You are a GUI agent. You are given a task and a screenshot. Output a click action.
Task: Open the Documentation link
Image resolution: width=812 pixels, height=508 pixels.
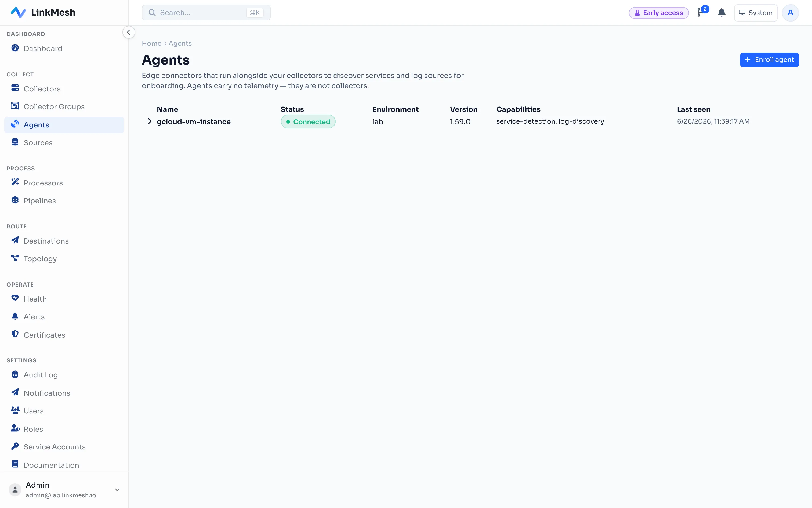pos(64,465)
